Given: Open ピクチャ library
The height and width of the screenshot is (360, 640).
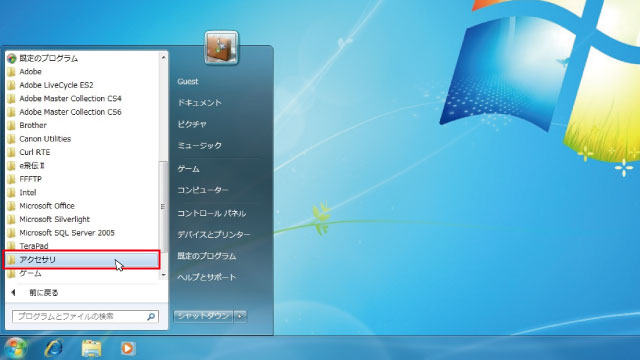Looking at the screenshot, I should [192, 124].
